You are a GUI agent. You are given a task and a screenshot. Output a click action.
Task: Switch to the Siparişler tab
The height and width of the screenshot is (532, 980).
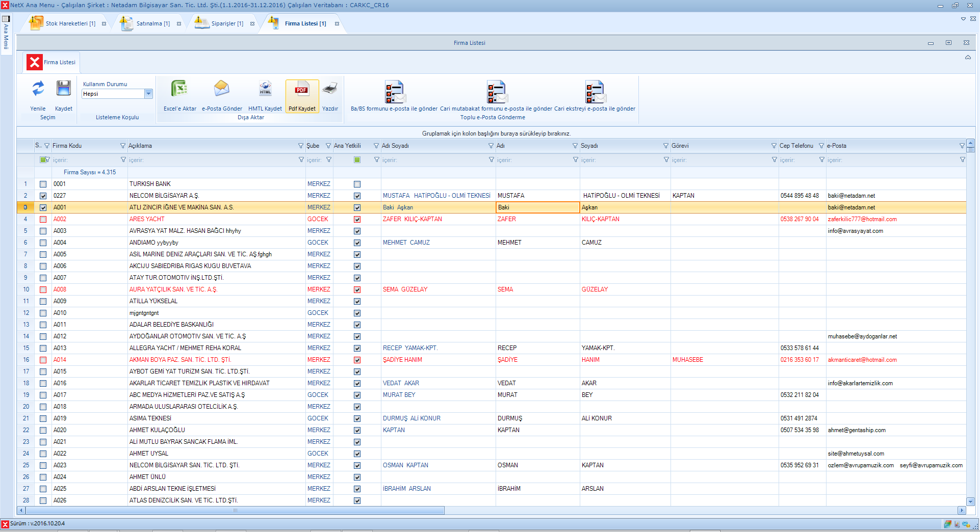(227, 23)
